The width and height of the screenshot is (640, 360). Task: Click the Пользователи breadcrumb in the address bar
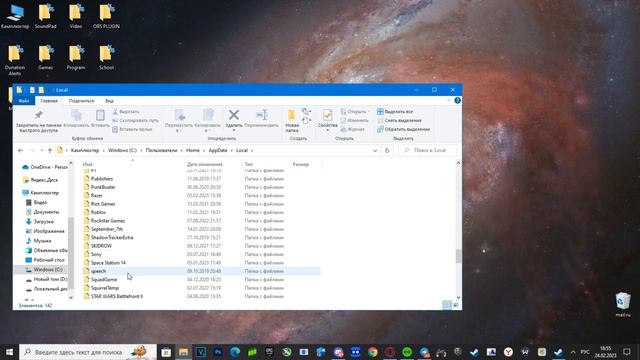click(x=161, y=150)
